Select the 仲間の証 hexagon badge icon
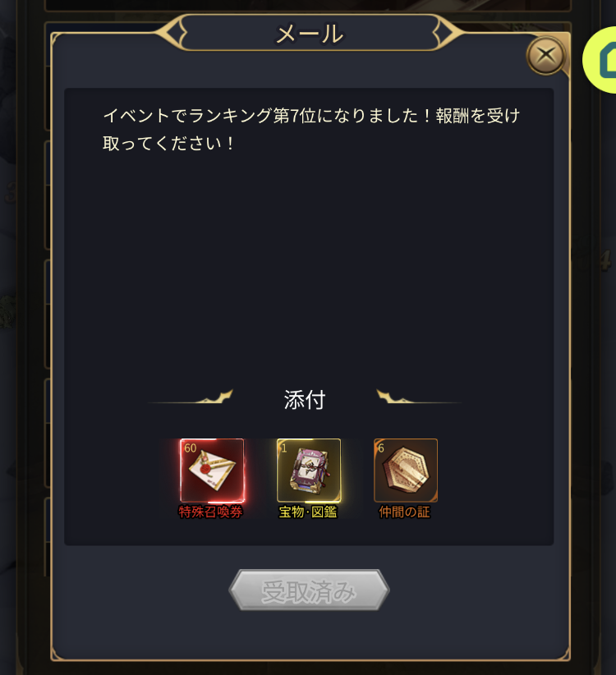This screenshot has width=616, height=675. (x=406, y=471)
